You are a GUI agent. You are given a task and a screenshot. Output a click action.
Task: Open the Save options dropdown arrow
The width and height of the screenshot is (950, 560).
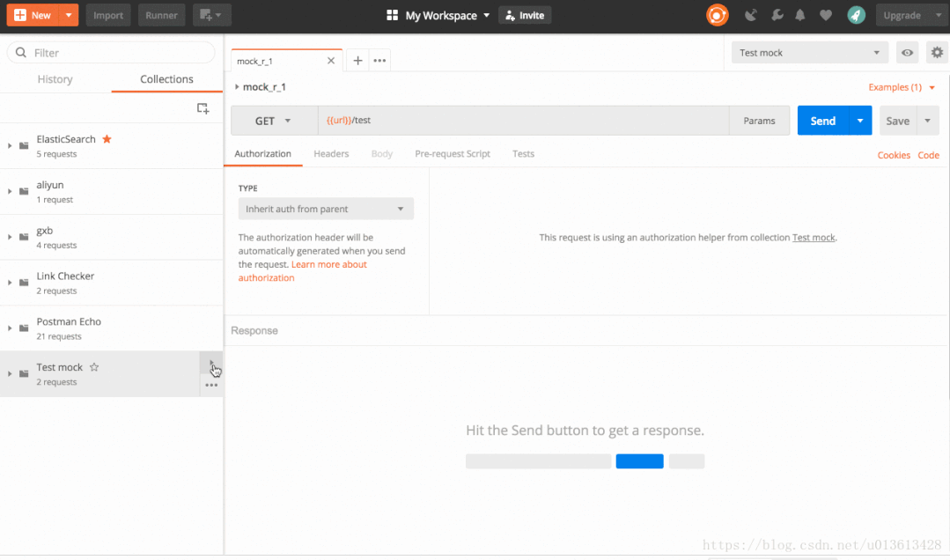click(928, 121)
